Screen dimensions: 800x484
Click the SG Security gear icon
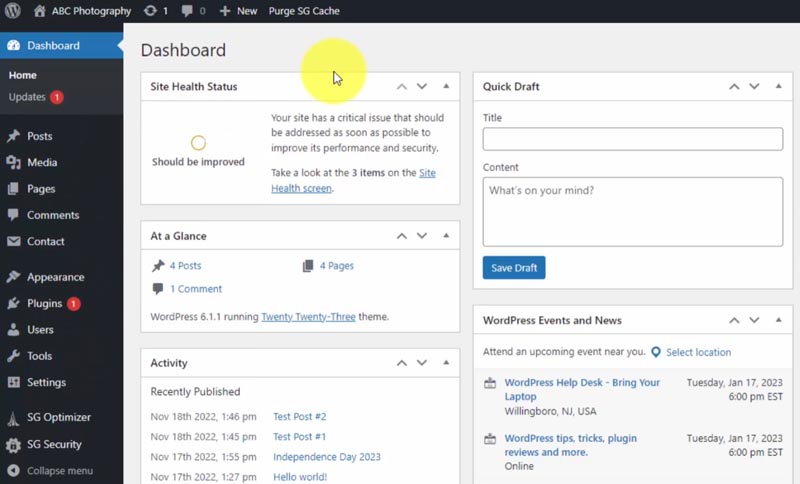click(x=13, y=445)
